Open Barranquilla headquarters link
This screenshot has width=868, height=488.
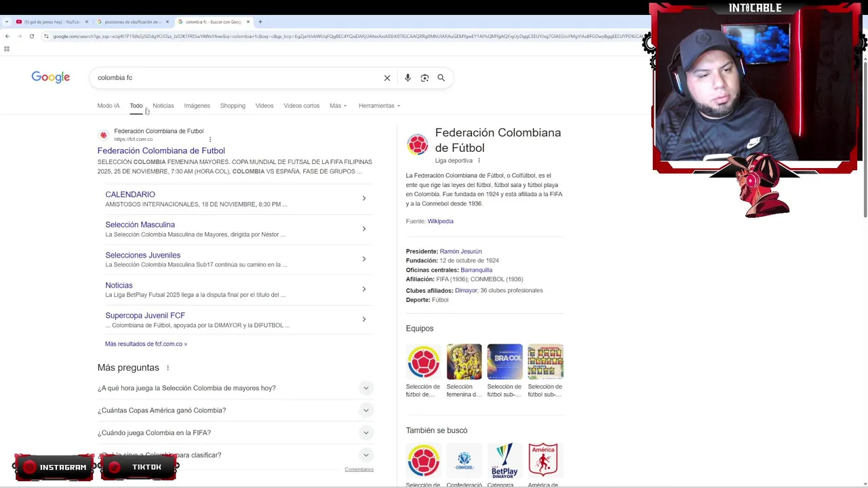pyautogui.click(x=477, y=270)
